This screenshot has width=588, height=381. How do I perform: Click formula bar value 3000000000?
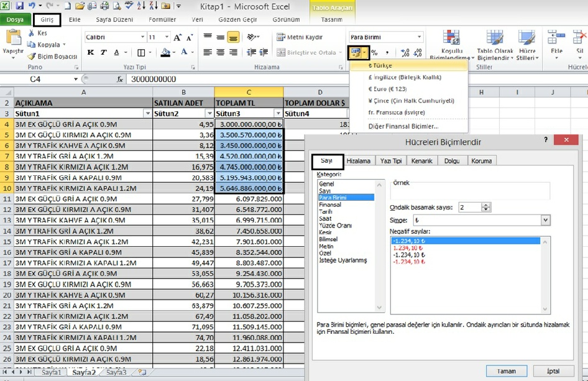154,79
